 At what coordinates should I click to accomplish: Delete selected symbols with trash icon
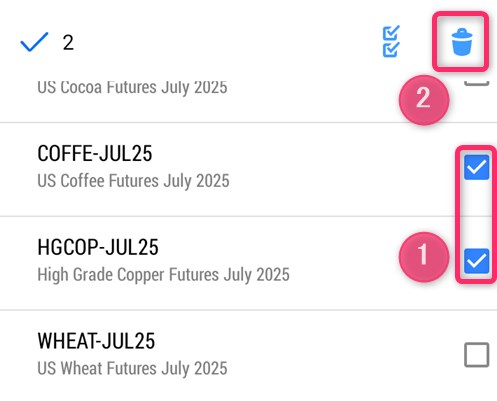coord(462,42)
